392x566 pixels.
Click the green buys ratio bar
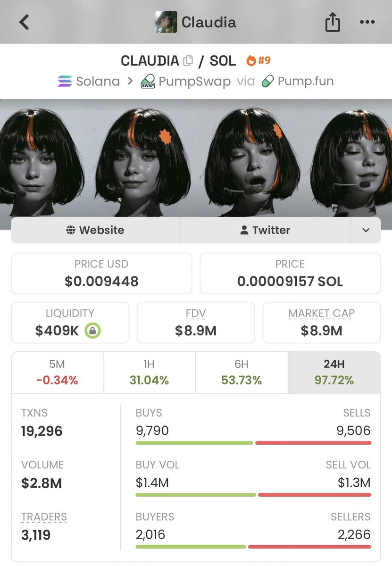[x=194, y=443]
